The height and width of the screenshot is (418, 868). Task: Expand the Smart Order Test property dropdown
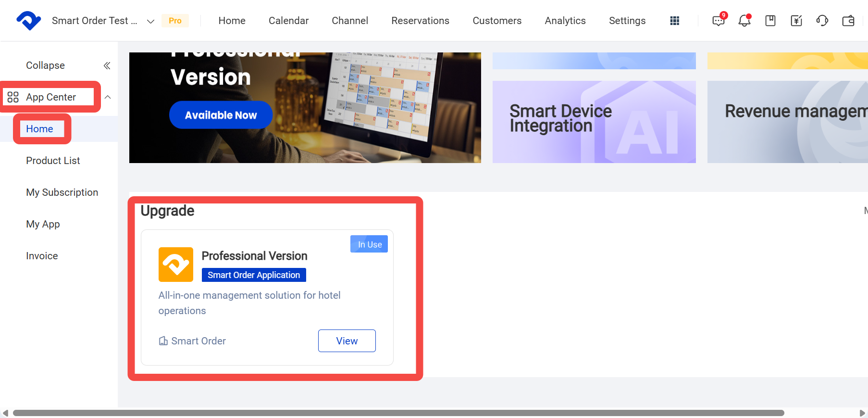coord(150,21)
